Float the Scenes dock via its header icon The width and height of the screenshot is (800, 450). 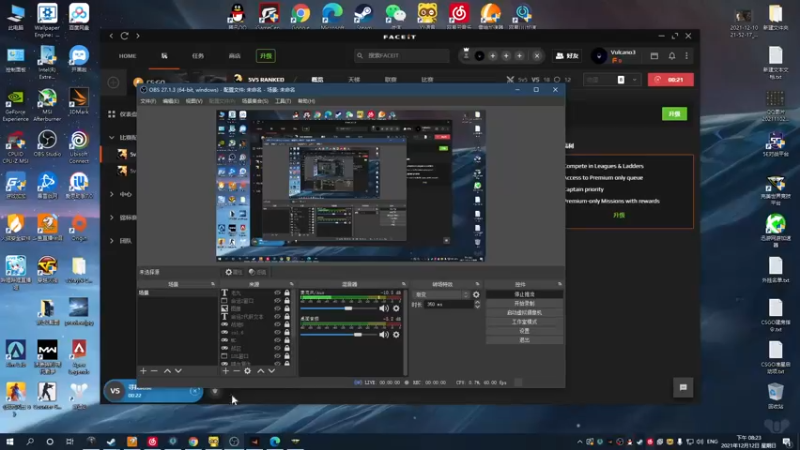213,284
